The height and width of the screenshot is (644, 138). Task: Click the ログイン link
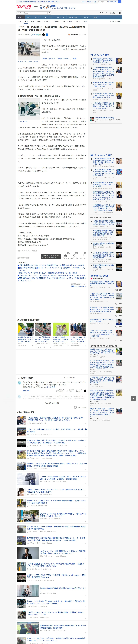pos(42,8)
